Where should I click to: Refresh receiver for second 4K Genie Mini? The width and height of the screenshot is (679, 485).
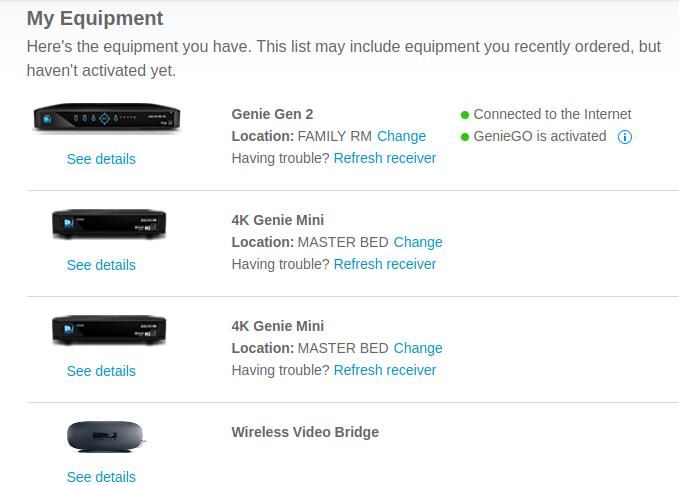point(385,370)
